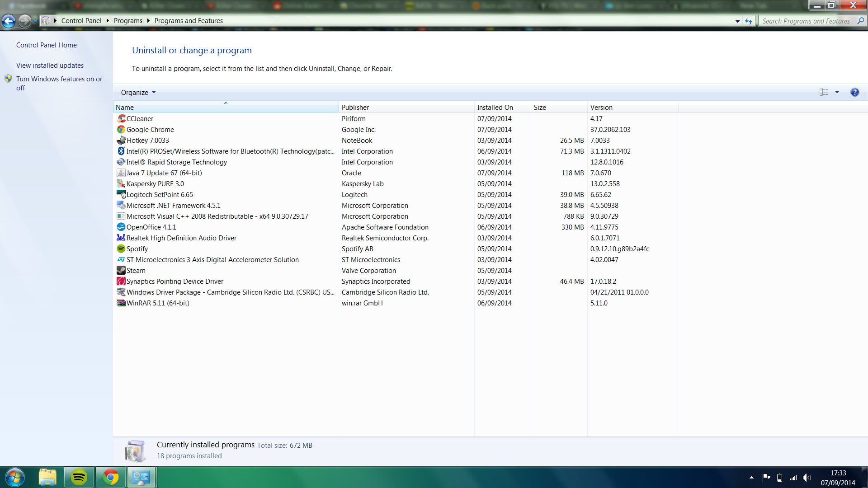Click the Hotkey 7.0033 icon
The width and height of the screenshot is (868, 488).
point(121,140)
